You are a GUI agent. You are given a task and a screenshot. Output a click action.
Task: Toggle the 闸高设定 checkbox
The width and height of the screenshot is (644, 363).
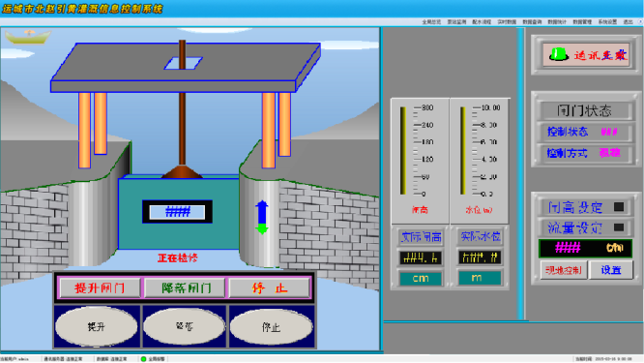coord(619,207)
